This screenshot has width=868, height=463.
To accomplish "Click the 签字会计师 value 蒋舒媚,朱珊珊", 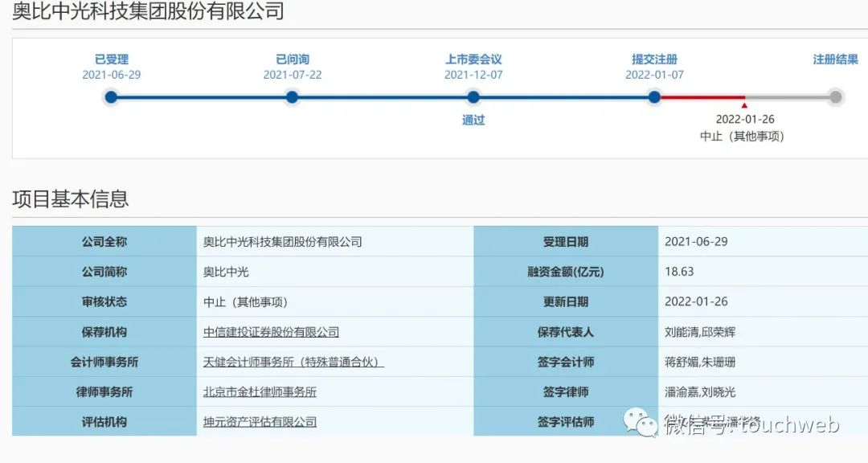I will click(x=700, y=362).
